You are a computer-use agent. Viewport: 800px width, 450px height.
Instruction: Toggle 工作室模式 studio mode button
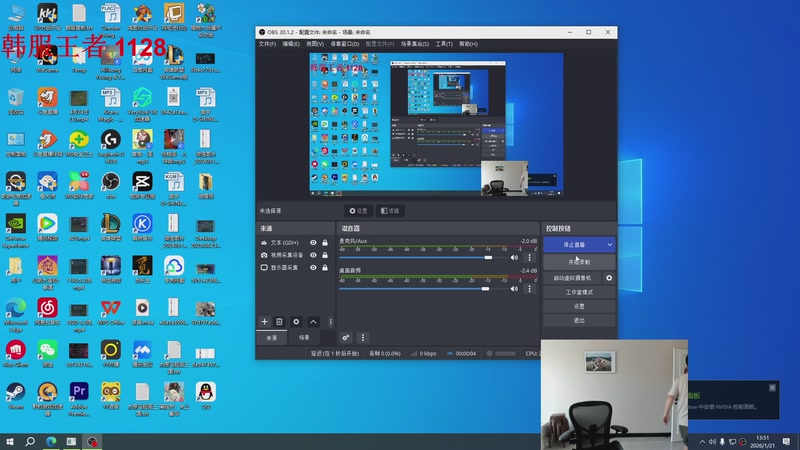click(x=579, y=292)
